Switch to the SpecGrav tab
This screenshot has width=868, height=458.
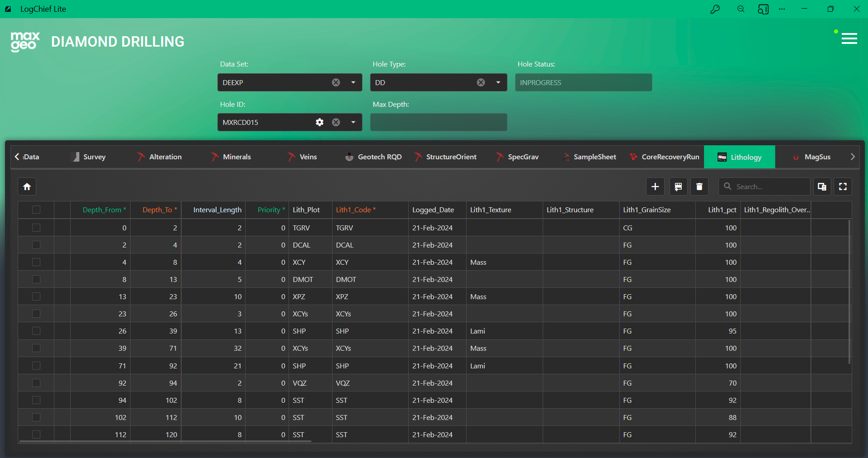(x=517, y=157)
